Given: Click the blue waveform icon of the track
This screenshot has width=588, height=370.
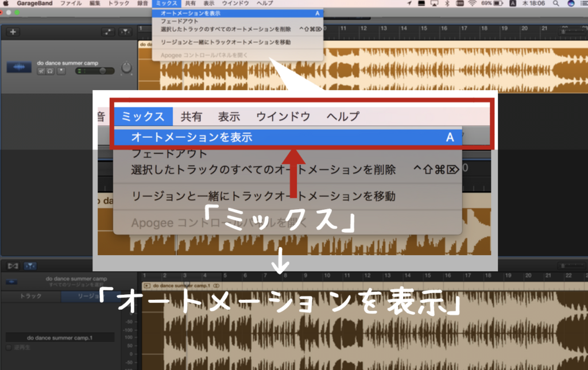Looking at the screenshot, I should pyautogui.click(x=19, y=67).
